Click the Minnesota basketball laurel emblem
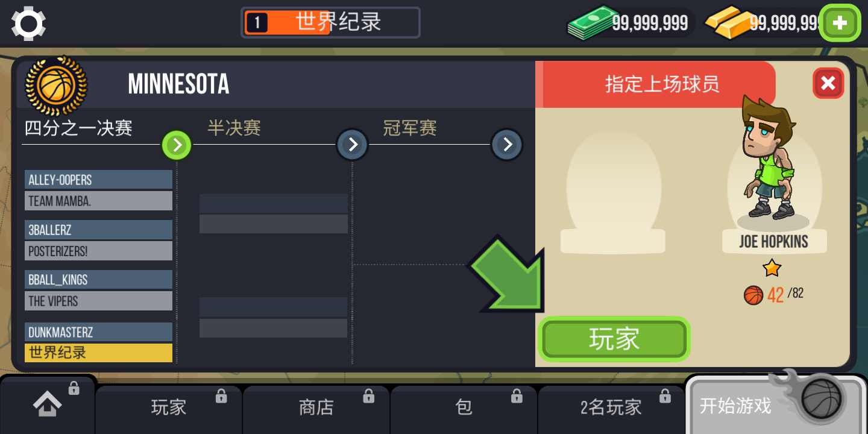Image resolution: width=868 pixels, height=434 pixels. [56, 86]
